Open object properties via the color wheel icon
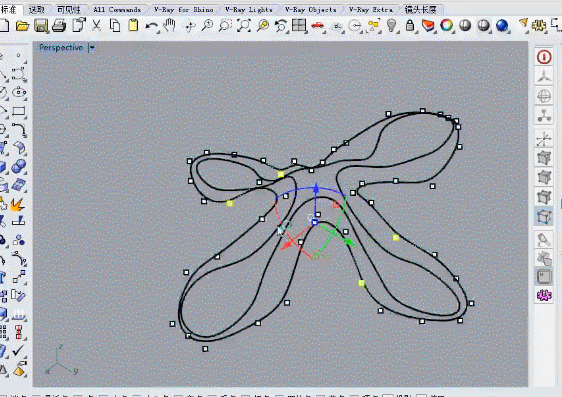This screenshot has width=562, height=397. 447,25
